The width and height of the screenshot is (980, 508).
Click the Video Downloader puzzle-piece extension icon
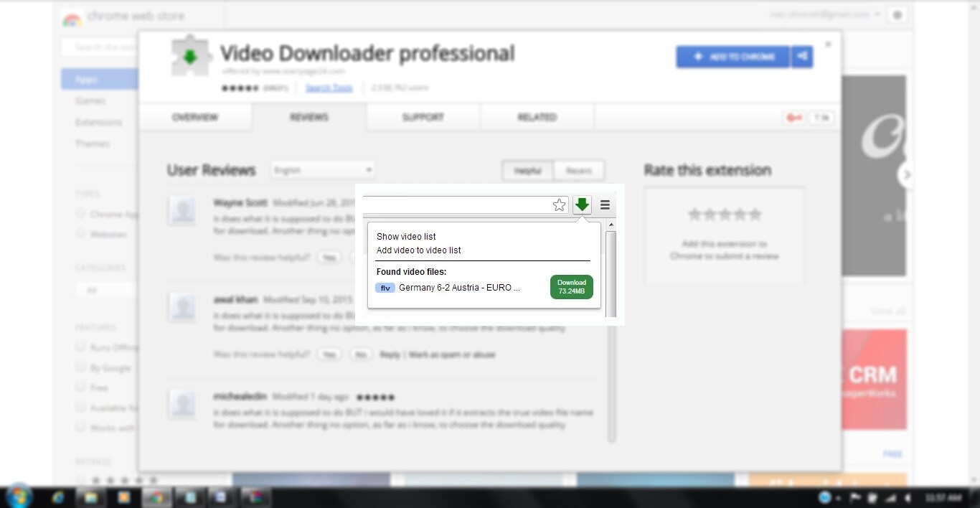(x=191, y=56)
